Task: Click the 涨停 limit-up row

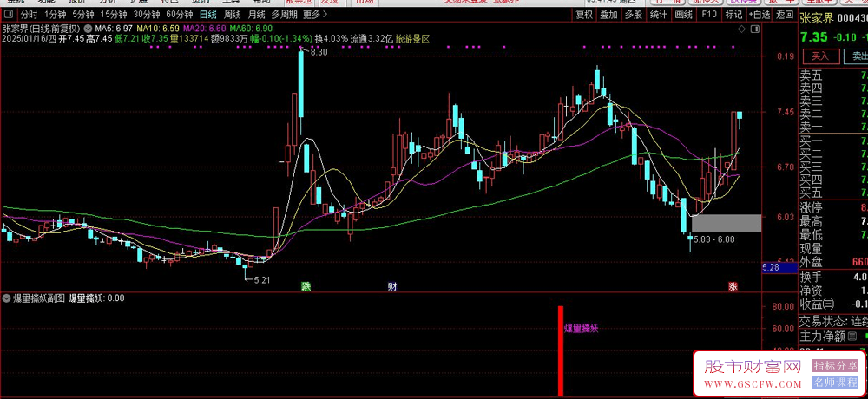Action: (x=833, y=208)
